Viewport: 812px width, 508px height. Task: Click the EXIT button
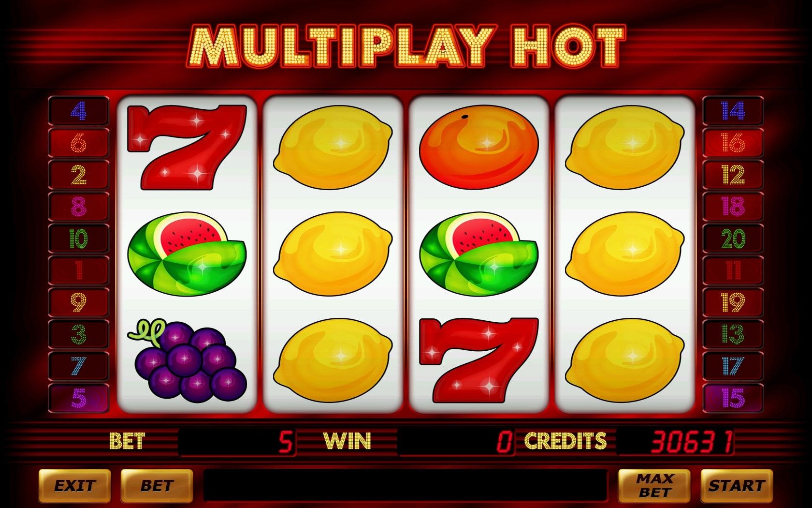(74, 485)
